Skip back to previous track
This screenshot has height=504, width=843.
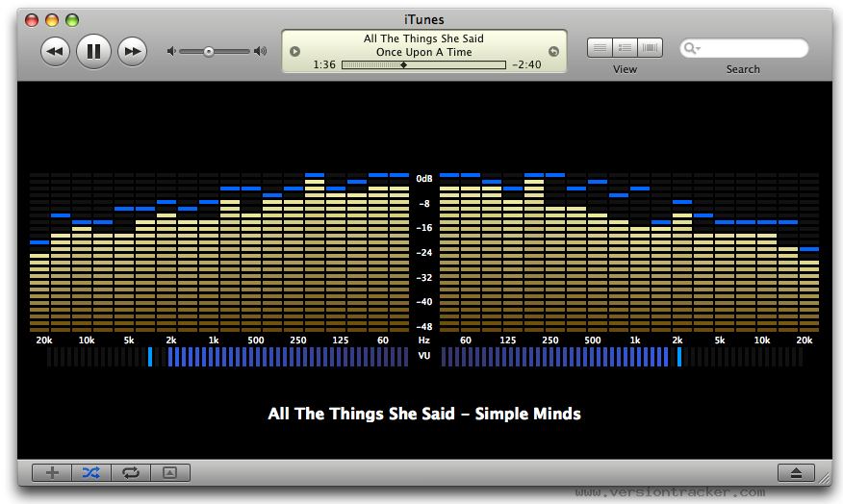tap(55, 52)
